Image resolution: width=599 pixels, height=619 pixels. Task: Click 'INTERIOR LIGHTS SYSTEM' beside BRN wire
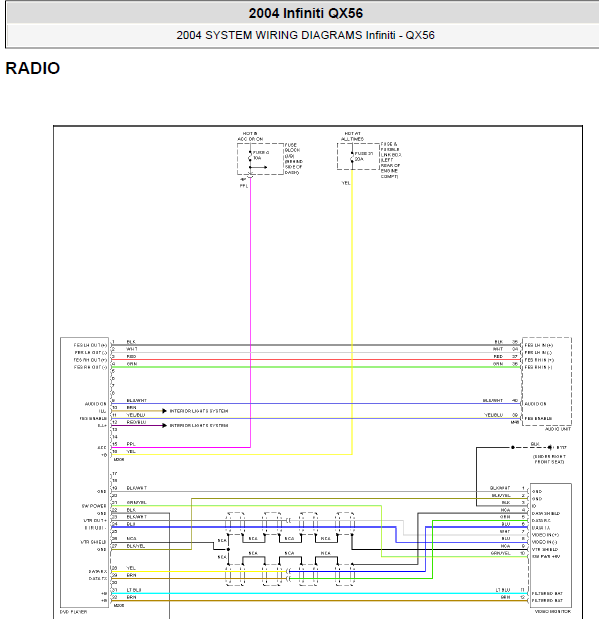(199, 411)
